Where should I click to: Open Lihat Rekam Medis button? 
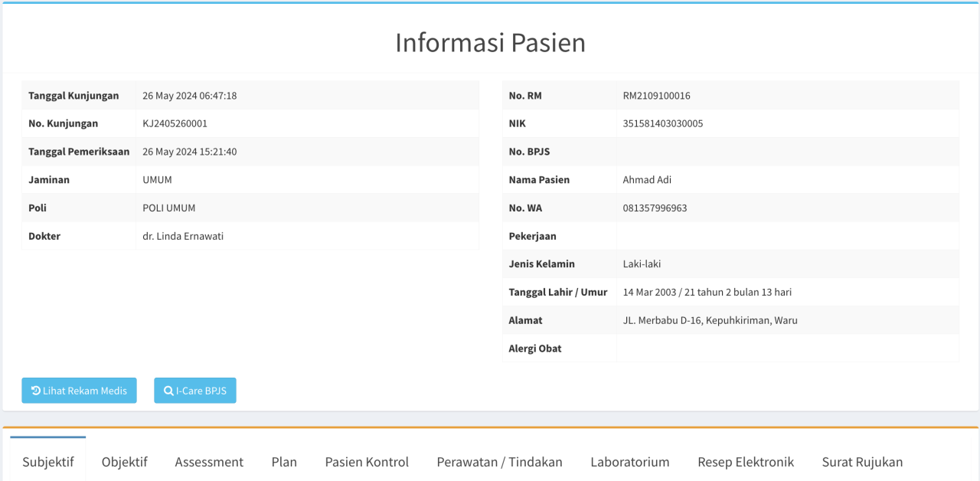pyautogui.click(x=79, y=391)
